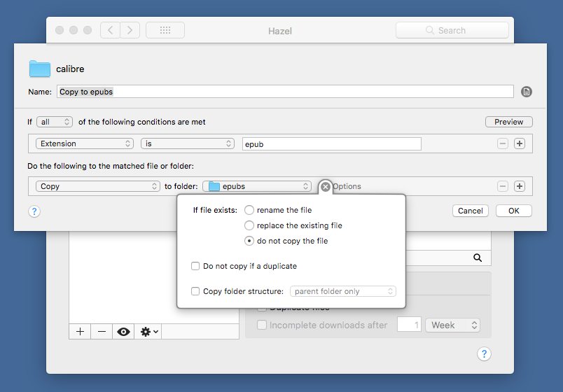563x392 pixels.
Task: Click the eye preview icon below the list
Action: click(x=124, y=332)
